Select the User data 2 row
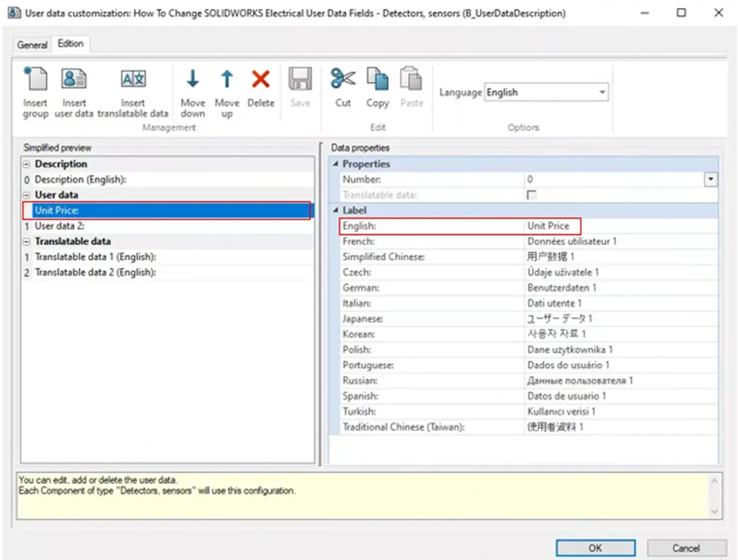738x560 pixels. pos(168,226)
